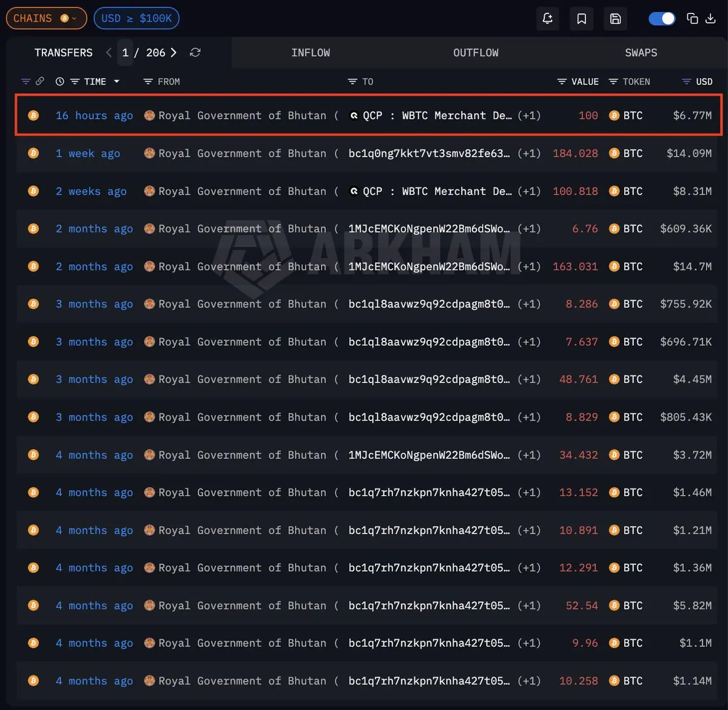
Task: Click the link chain icon in header
Action: click(x=40, y=81)
